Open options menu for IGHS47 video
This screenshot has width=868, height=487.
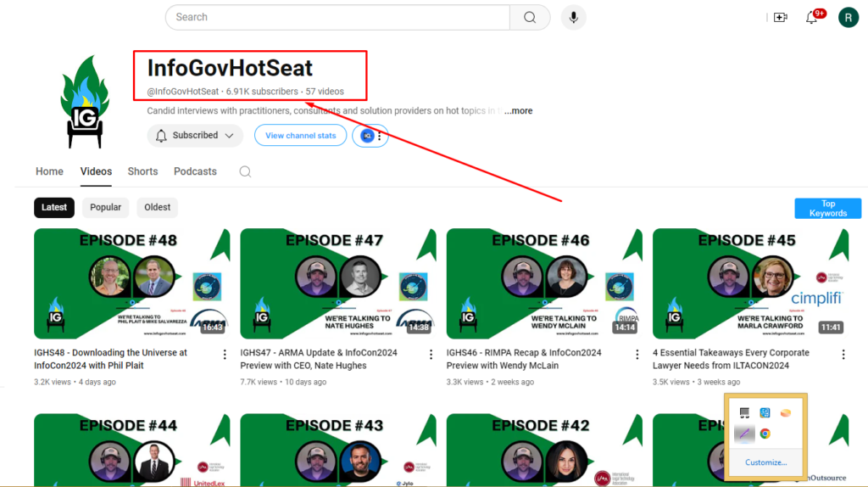pos(431,355)
